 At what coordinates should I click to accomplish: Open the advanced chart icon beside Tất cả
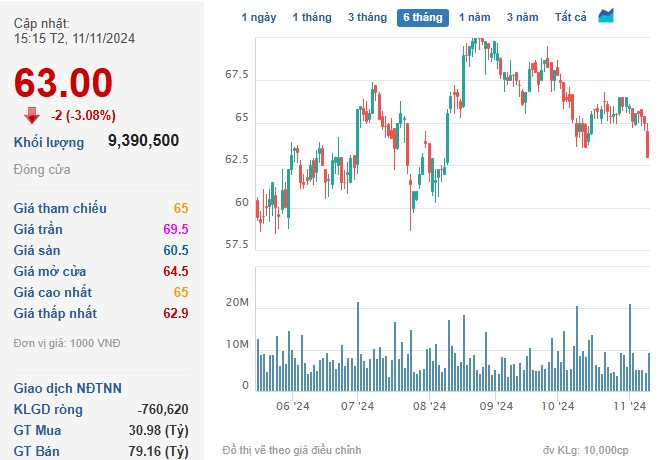tap(607, 16)
